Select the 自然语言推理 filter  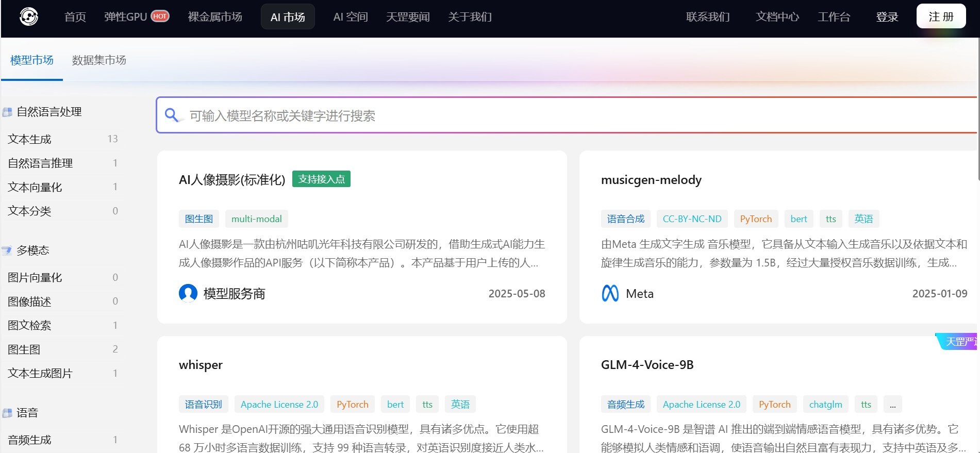[40, 163]
